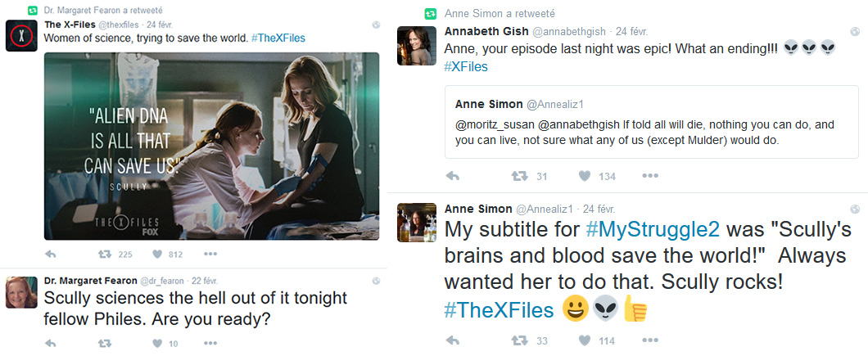The height and width of the screenshot is (356, 868).
Task: Reply to Anne Simon's MyStruggle2 tweet
Action: (x=452, y=340)
